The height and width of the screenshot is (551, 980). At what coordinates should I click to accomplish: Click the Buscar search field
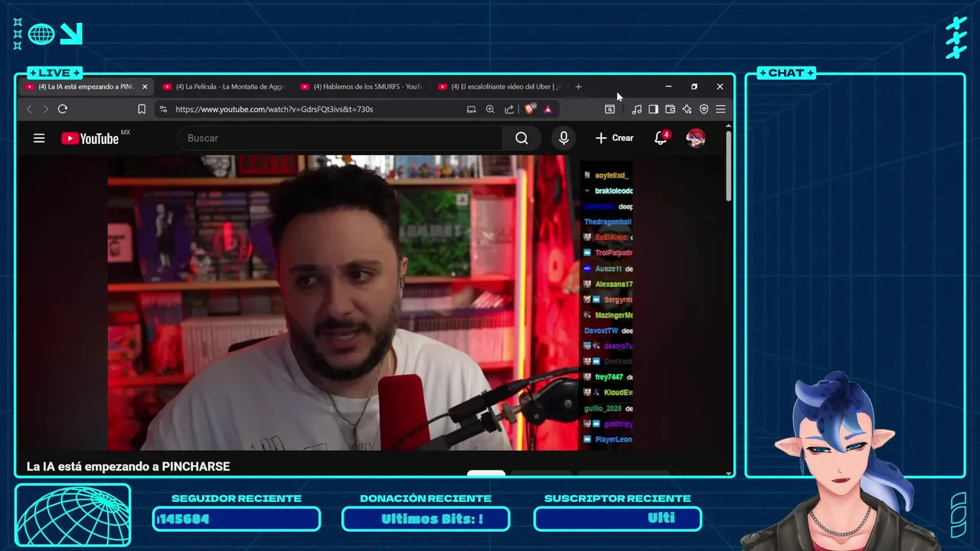pos(340,139)
